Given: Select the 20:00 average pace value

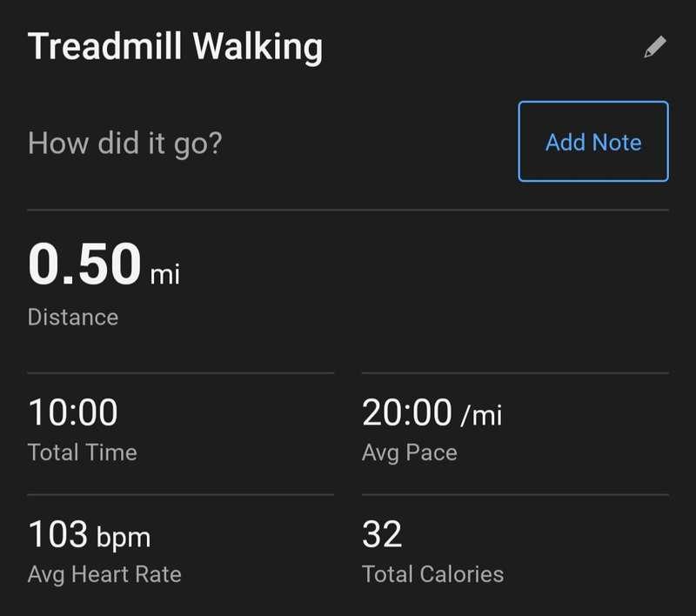Looking at the screenshot, I should pos(407,412).
